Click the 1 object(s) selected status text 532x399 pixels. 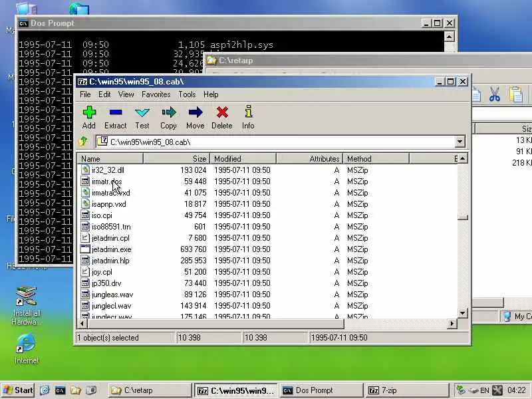click(x=108, y=338)
